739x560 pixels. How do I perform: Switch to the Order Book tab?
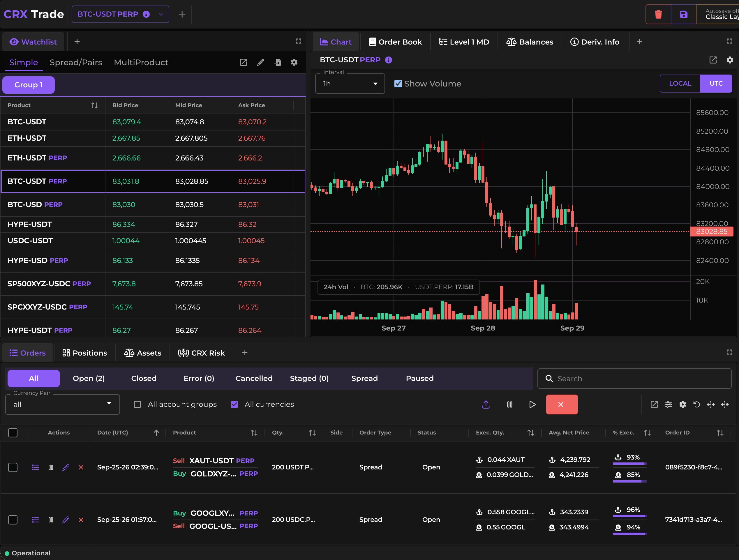pyautogui.click(x=395, y=42)
